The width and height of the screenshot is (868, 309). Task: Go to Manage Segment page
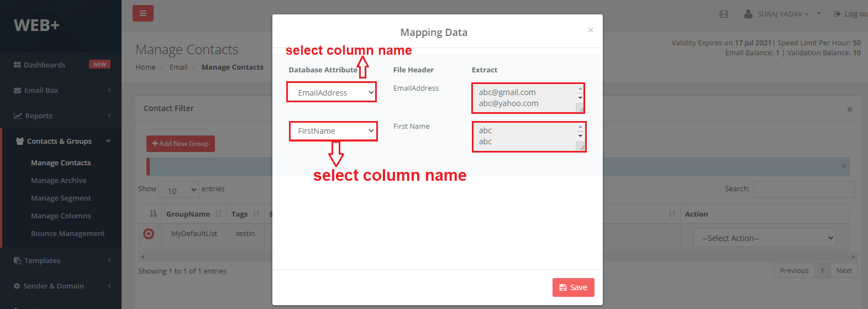click(61, 198)
